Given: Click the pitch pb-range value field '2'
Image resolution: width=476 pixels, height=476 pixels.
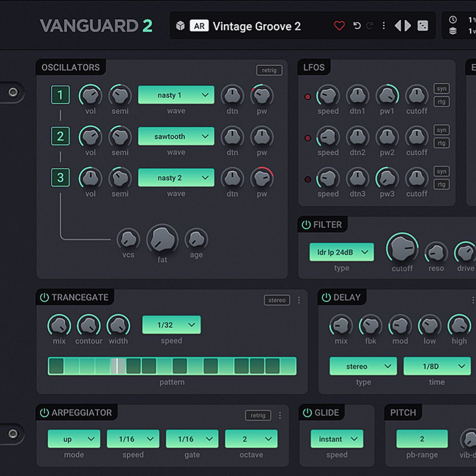Looking at the screenshot, I should point(422,439).
